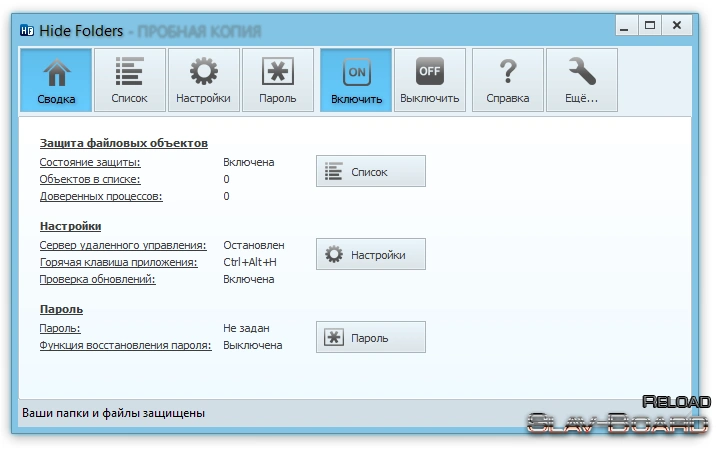Follow the Доверенных процессов link
The height and width of the screenshot is (449, 721).
(101, 196)
